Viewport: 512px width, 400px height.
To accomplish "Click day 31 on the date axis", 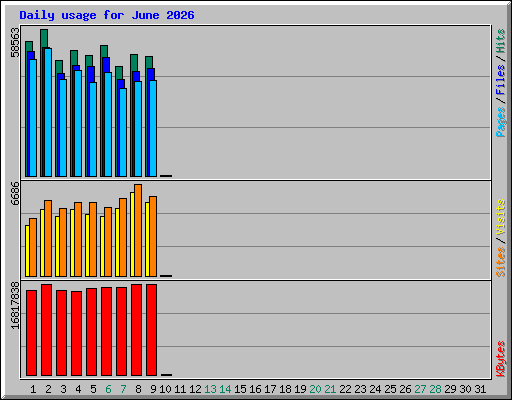I will click(480, 389).
